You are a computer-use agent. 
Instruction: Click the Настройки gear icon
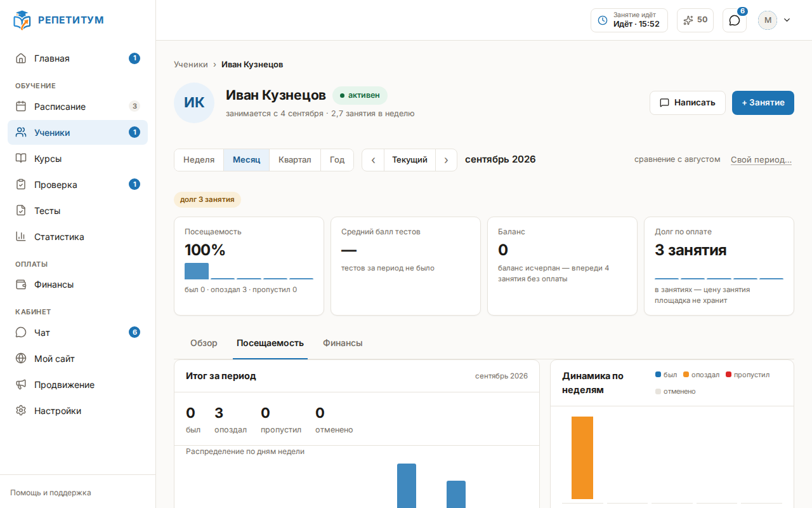click(21, 411)
